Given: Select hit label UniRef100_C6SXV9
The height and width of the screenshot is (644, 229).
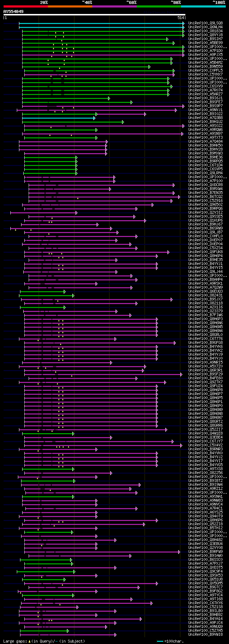Looking at the screenshot, I should click(x=205, y=86).
